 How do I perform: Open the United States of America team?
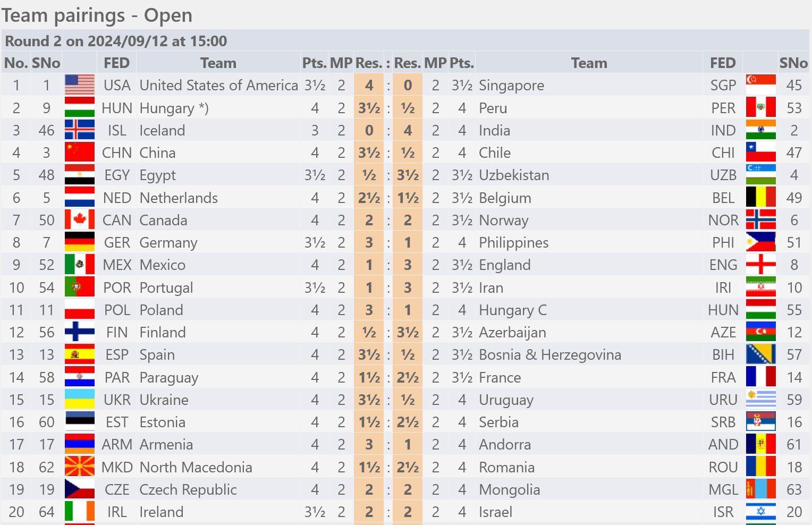[218, 85]
